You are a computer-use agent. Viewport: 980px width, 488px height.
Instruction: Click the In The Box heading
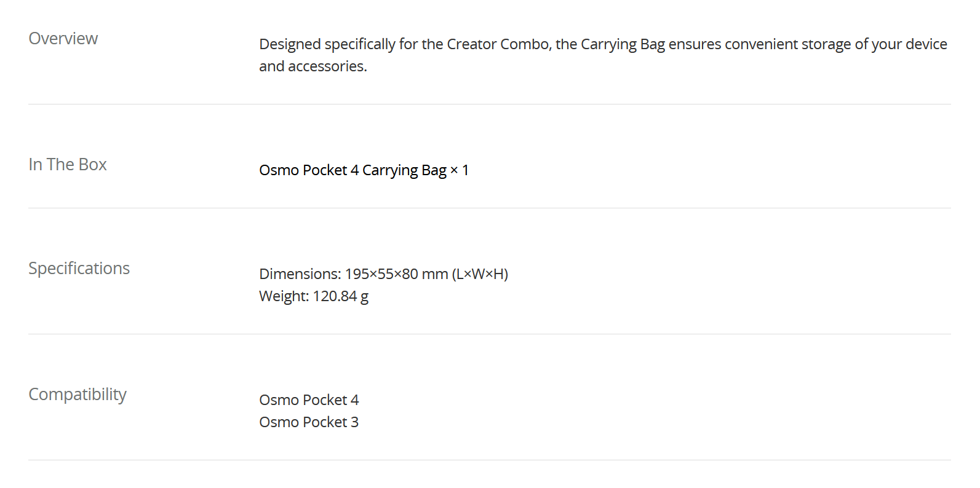(x=68, y=165)
